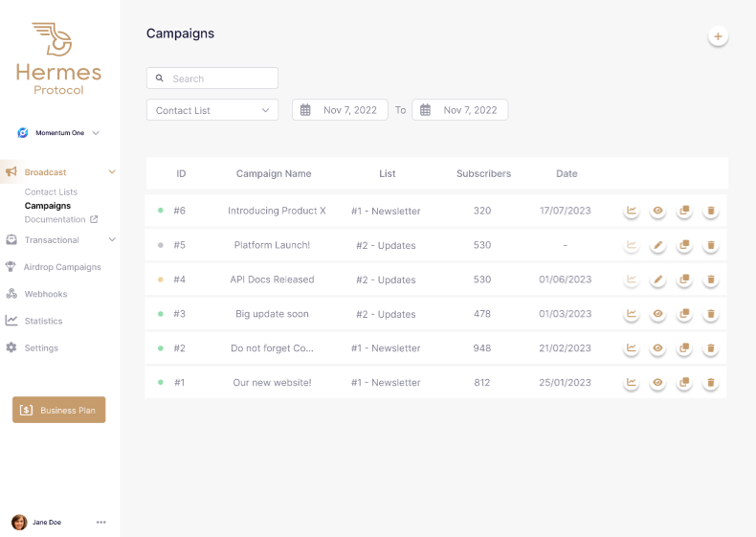Edit the 'Platform Launch!' campaign with pencil icon
Image resolution: width=756 pixels, height=537 pixels.
657,245
